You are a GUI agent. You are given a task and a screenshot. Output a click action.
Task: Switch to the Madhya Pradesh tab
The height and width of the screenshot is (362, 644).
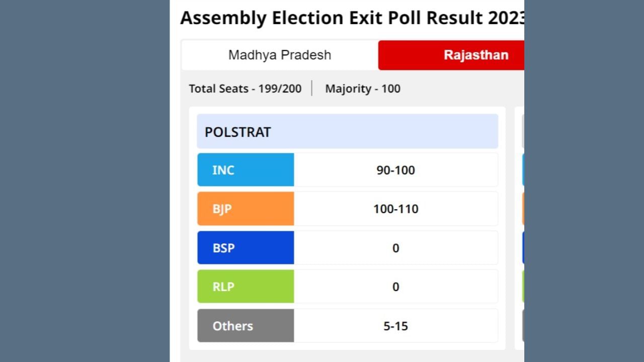(x=280, y=55)
